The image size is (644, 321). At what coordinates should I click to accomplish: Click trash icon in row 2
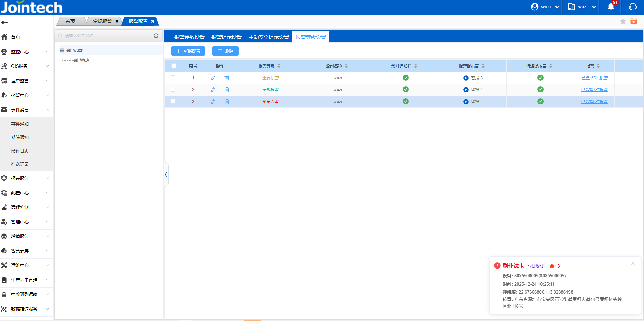[x=227, y=90]
